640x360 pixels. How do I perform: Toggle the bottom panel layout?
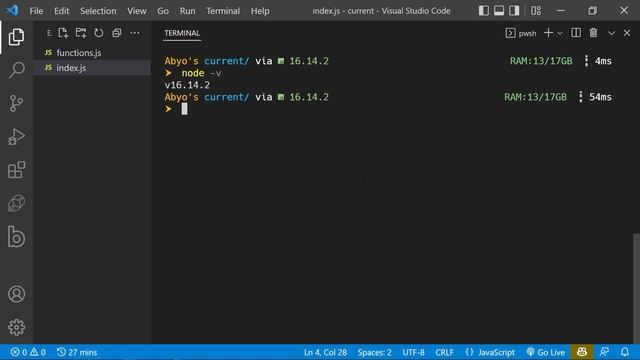click(x=499, y=11)
